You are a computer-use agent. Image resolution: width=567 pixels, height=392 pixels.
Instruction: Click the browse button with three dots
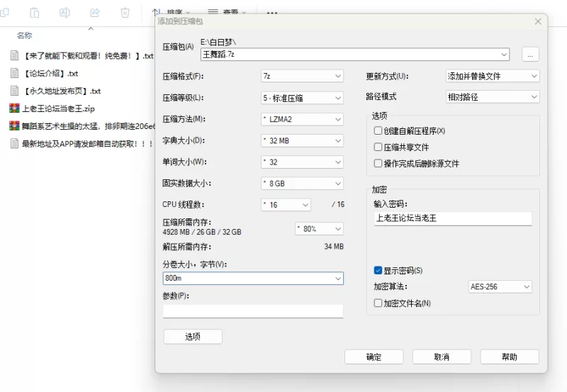[530, 55]
